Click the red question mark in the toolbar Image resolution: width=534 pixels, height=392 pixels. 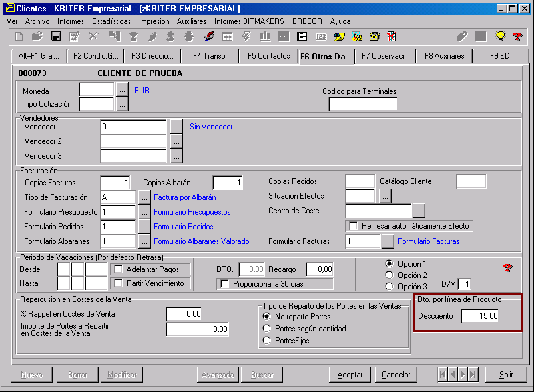pyautogui.click(x=518, y=37)
